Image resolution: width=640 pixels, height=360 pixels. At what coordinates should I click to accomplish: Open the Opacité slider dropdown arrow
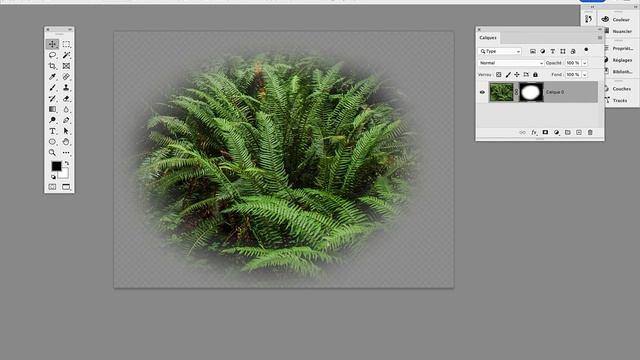(584, 63)
